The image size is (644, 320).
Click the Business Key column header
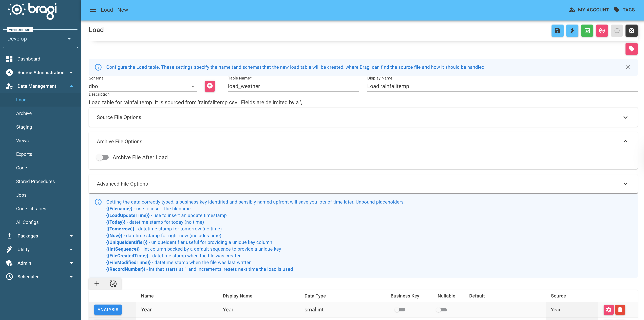[x=405, y=296]
